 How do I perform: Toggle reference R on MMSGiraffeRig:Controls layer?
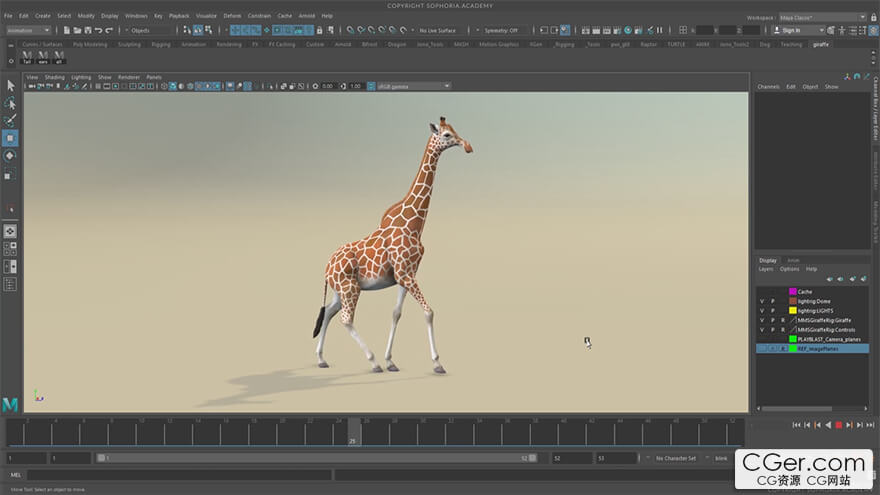coord(783,330)
